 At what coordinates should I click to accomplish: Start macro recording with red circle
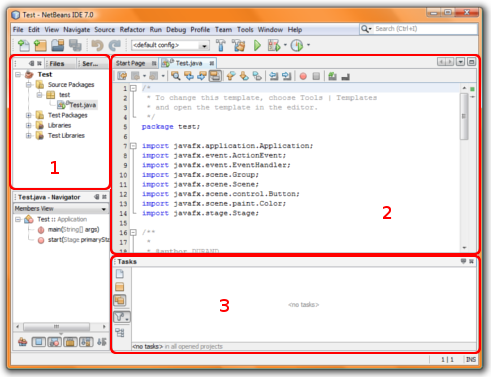pyautogui.click(x=303, y=76)
